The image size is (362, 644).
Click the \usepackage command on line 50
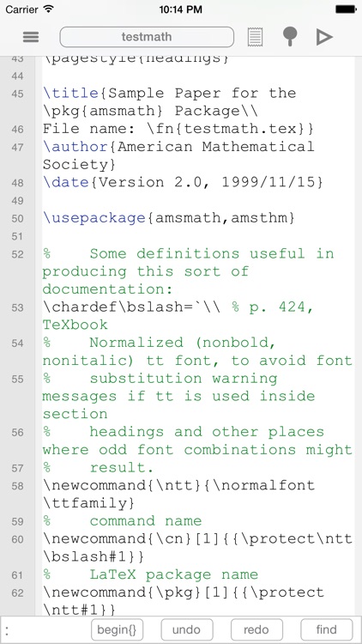pyautogui.click(x=94, y=218)
